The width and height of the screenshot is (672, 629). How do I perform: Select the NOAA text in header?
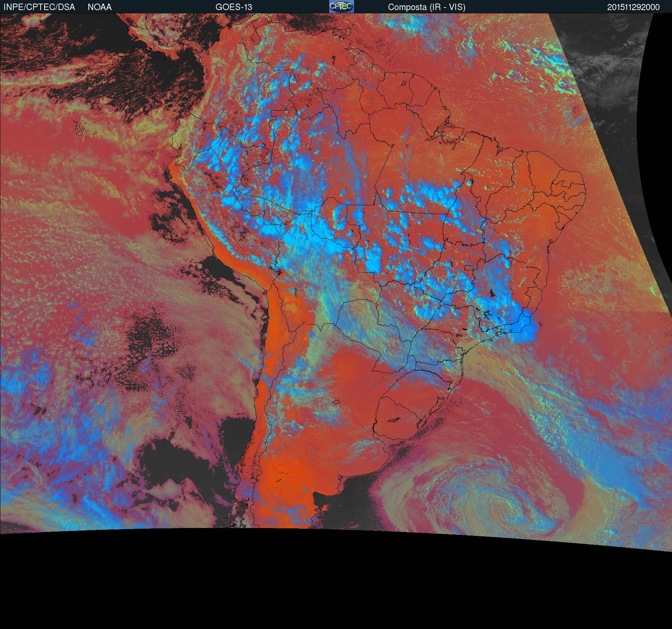click(100, 7)
